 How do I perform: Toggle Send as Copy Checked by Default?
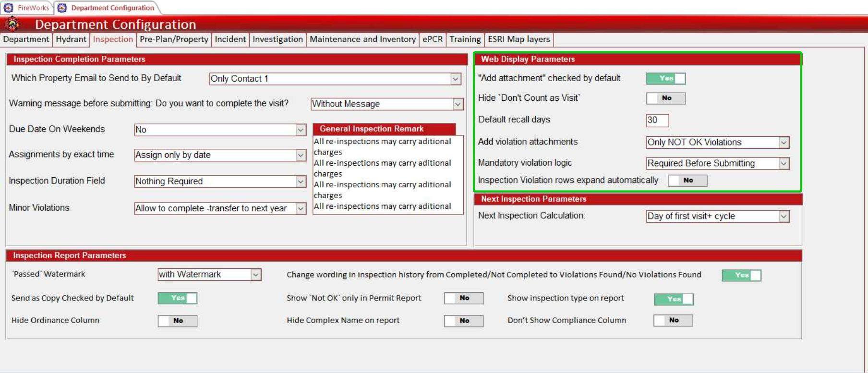(x=177, y=298)
